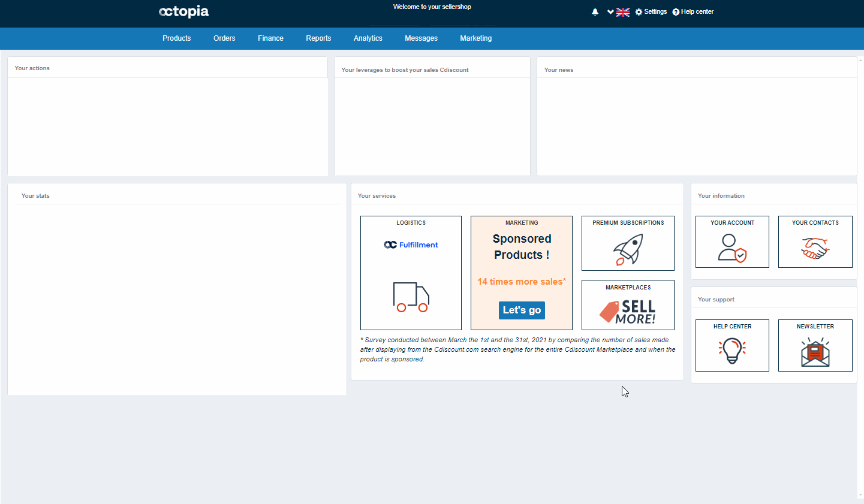Open Messages in the navigation bar
Viewport: 864px width, 504px height.
pyautogui.click(x=421, y=38)
